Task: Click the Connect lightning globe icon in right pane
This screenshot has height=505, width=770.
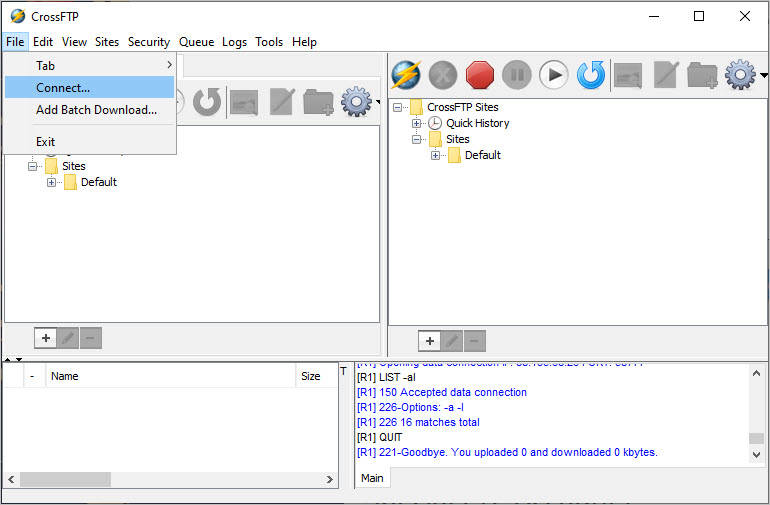Action: click(x=406, y=75)
